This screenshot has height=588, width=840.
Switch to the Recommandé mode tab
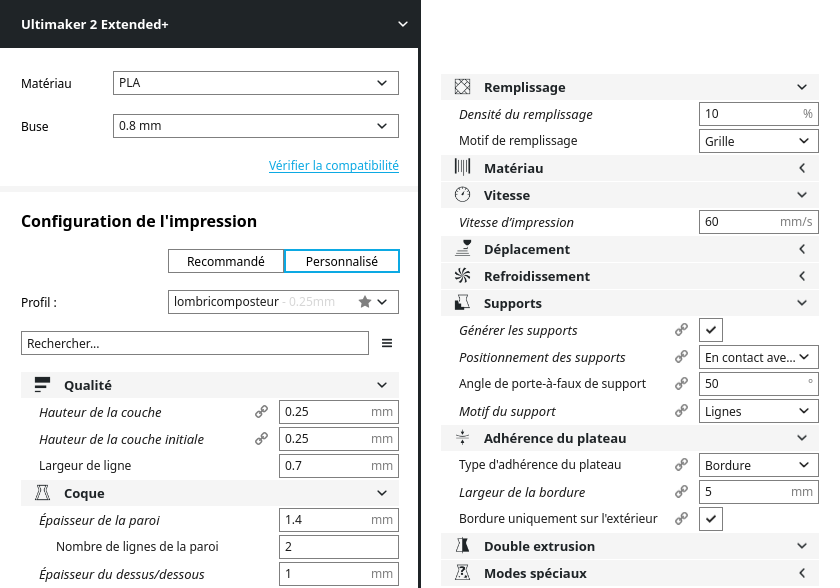(x=226, y=261)
